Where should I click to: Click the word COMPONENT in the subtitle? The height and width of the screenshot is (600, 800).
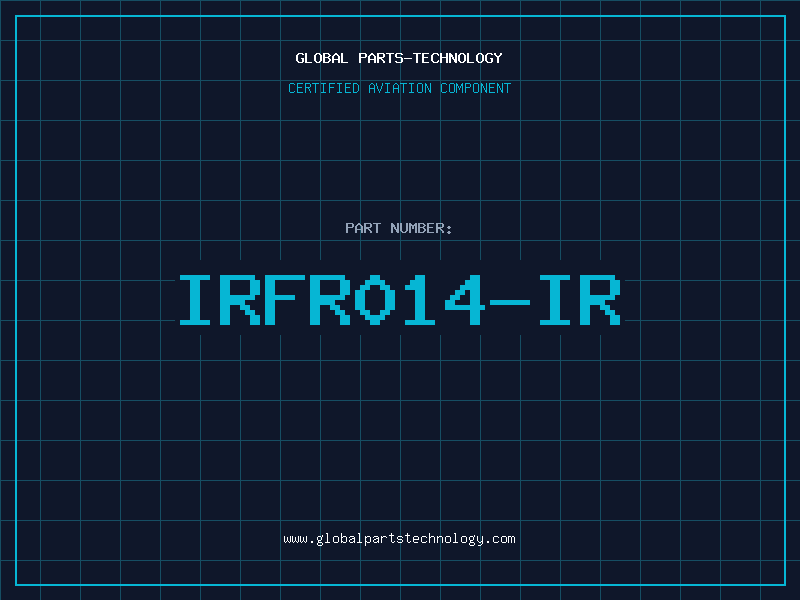tap(475, 89)
